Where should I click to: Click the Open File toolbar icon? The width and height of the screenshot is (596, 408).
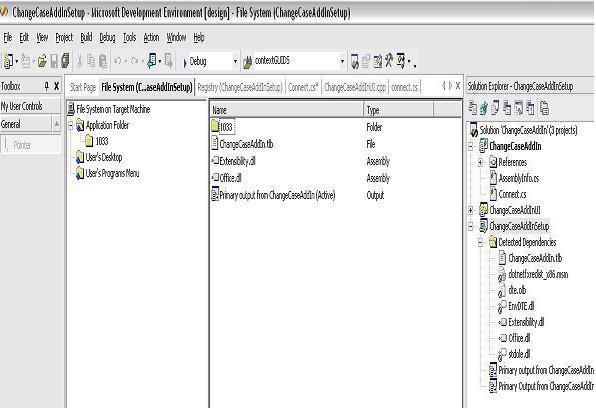[x=41, y=61]
